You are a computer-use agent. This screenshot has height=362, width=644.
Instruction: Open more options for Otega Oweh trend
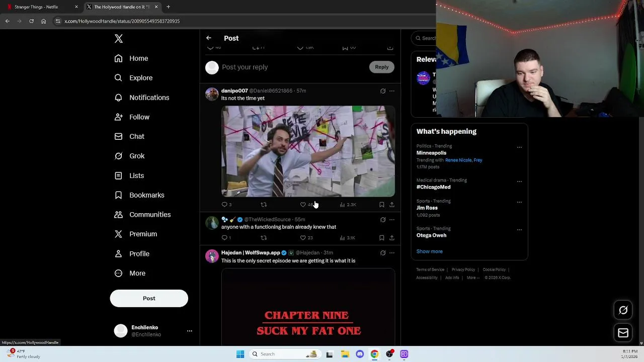(519, 230)
